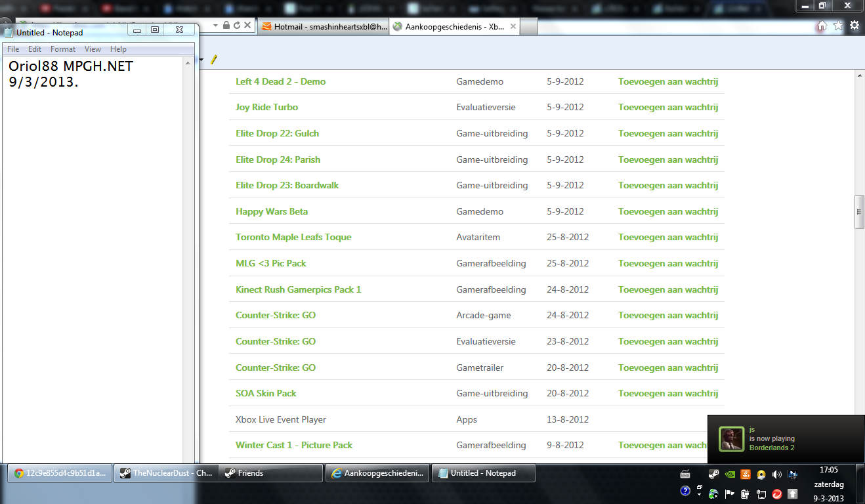Open the favorites star in Internet Explorer
The image size is (865, 504).
point(838,26)
